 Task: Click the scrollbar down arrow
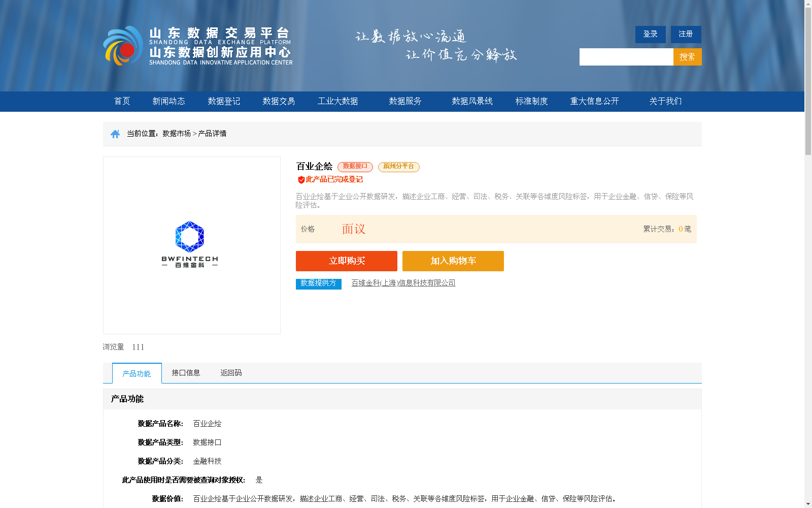coord(808,504)
